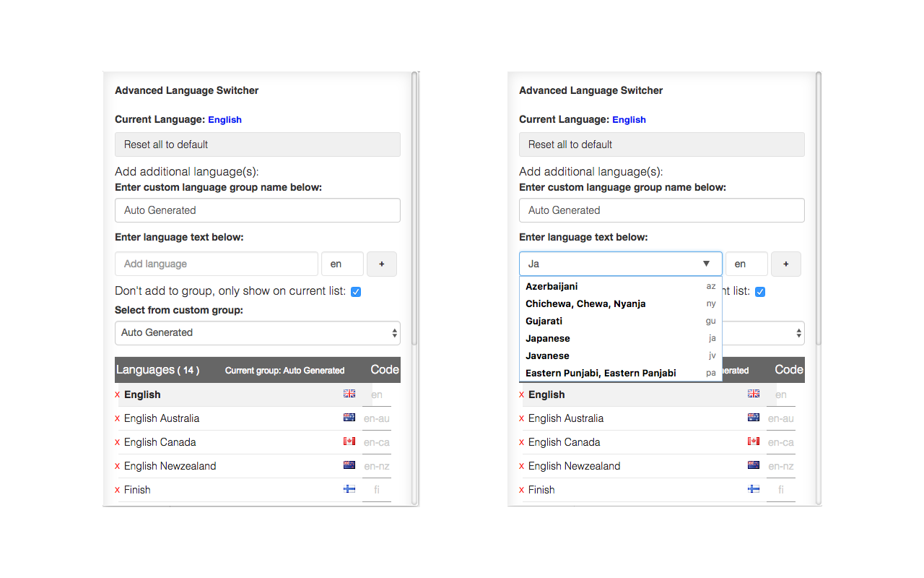The height and width of the screenshot is (578, 924).
Task: Click Reset all to default
Action: [x=258, y=144]
